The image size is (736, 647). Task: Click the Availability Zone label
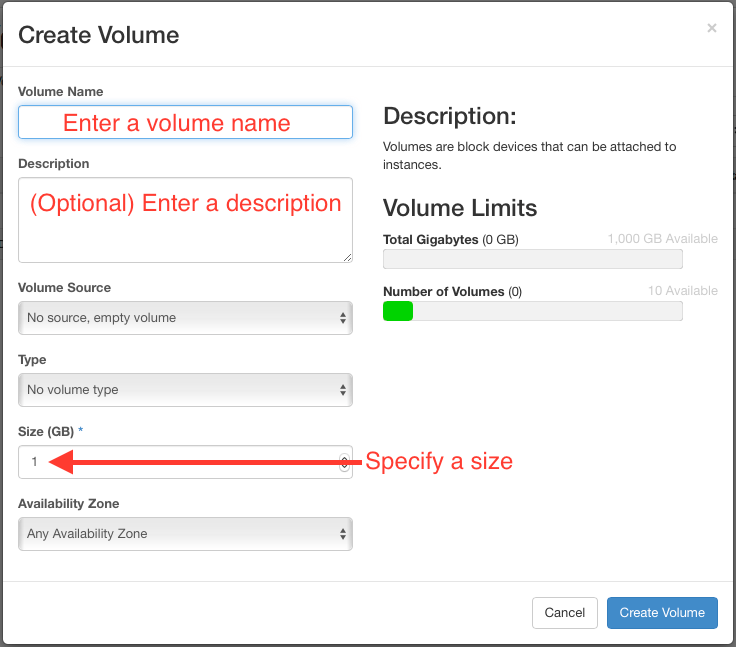(68, 504)
